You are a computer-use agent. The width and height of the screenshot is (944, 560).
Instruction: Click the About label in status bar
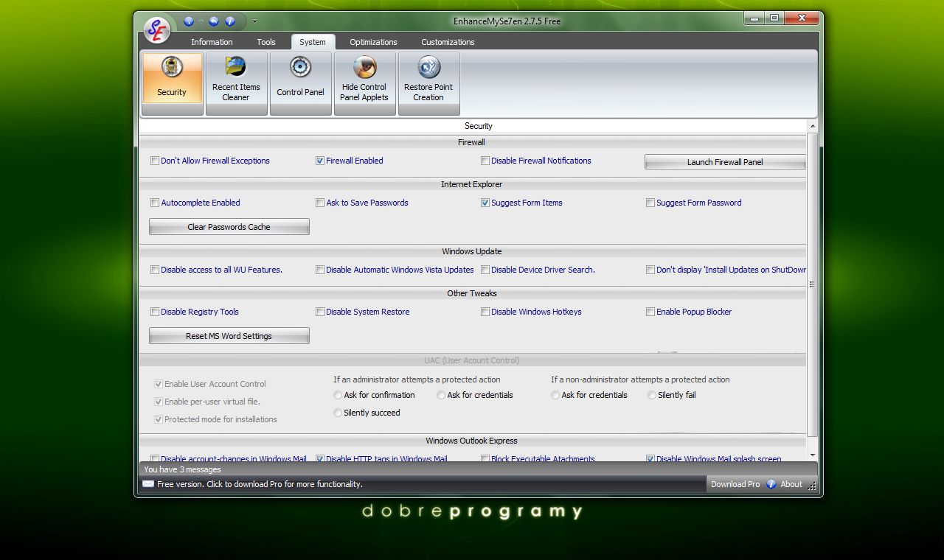pos(791,484)
